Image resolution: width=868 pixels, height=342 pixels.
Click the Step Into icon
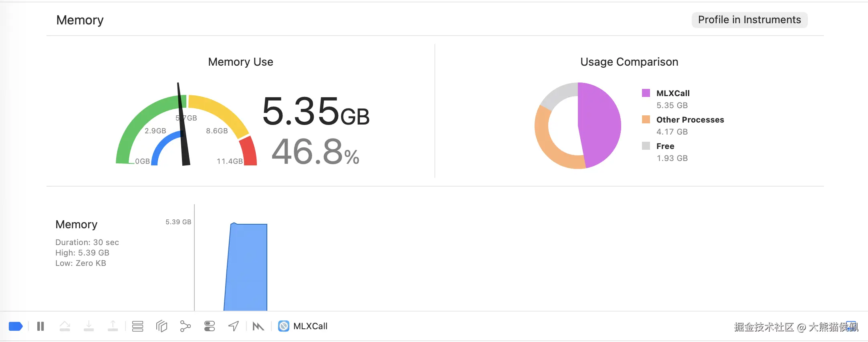point(89,326)
